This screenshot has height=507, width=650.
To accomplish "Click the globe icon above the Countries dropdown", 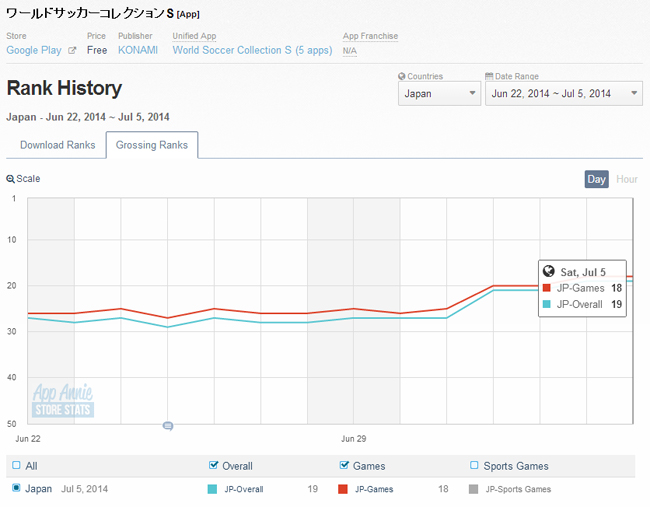I will pos(402,76).
